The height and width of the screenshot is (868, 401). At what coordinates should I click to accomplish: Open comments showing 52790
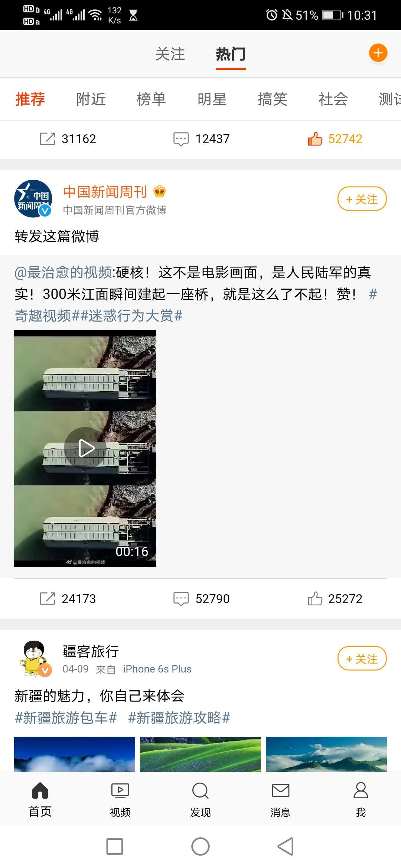pyautogui.click(x=202, y=598)
